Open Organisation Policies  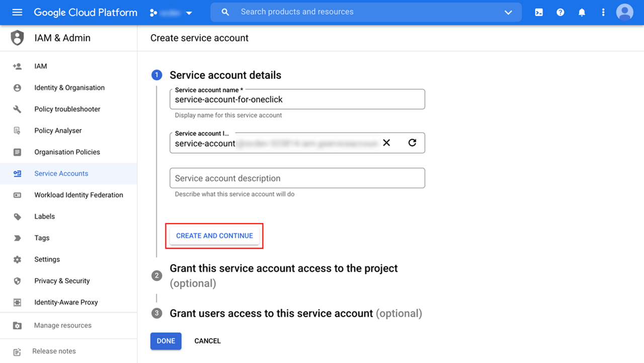point(68,152)
